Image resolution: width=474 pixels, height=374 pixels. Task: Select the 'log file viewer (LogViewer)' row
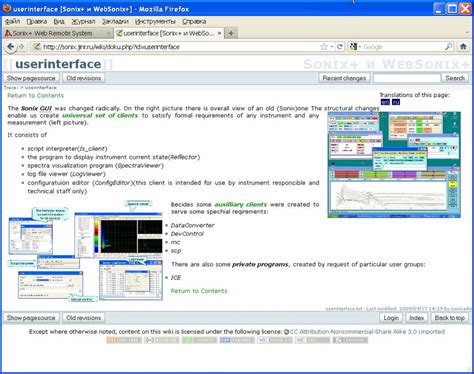point(66,174)
